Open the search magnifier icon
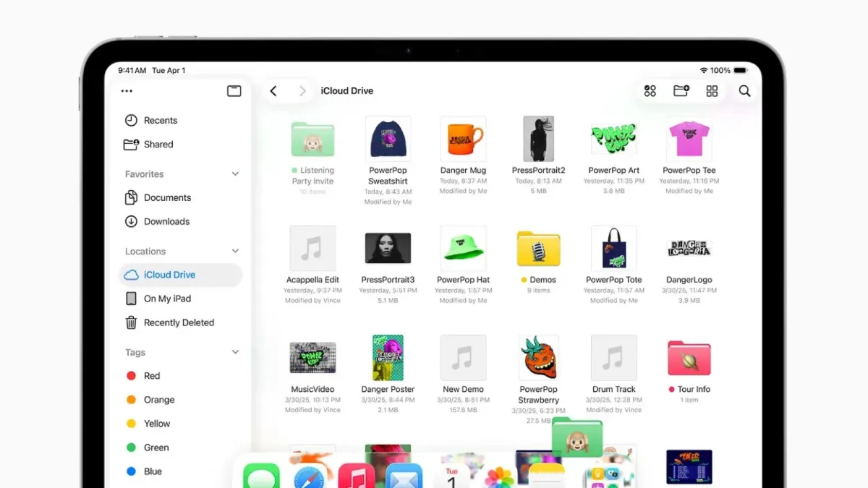The image size is (868, 488). pos(744,91)
